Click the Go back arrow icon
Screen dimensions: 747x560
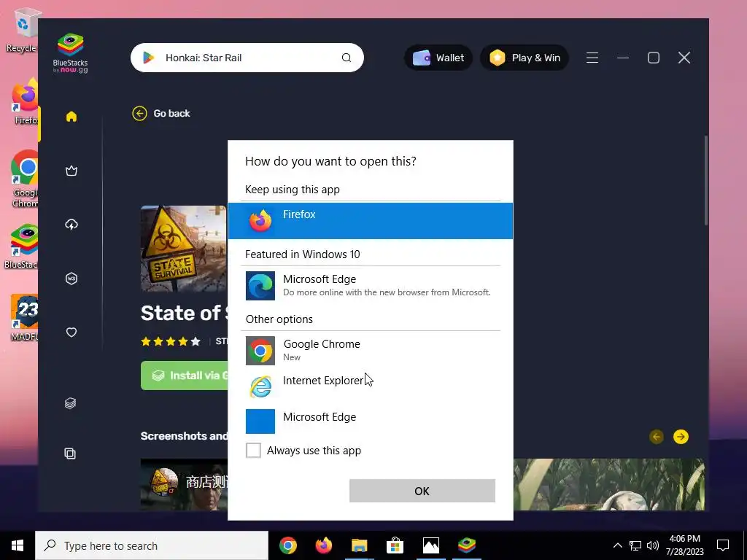point(139,113)
